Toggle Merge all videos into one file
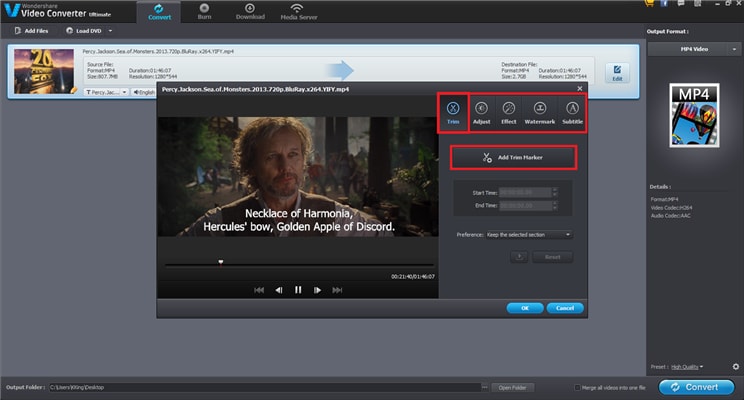The height and width of the screenshot is (400, 744). [577, 388]
